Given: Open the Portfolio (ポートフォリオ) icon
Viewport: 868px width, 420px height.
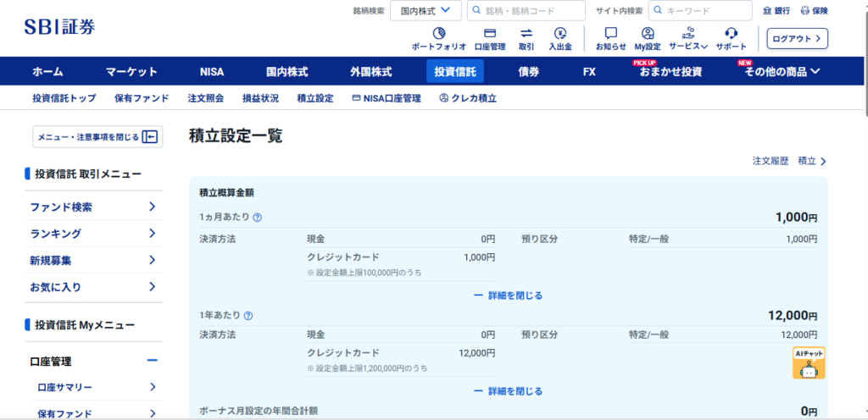Looking at the screenshot, I should click(438, 34).
